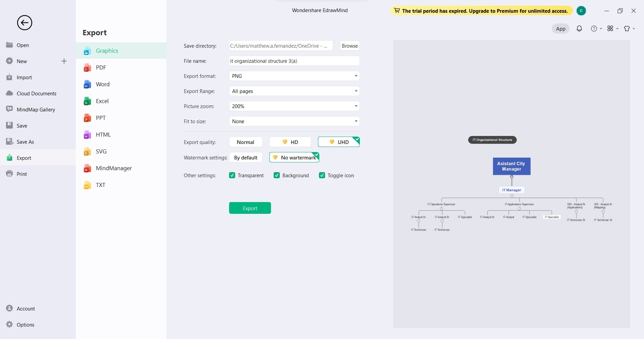The width and height of the screenshot is (644, 339).
Task: Click the Save directory path field
Action: pos(281,46)
